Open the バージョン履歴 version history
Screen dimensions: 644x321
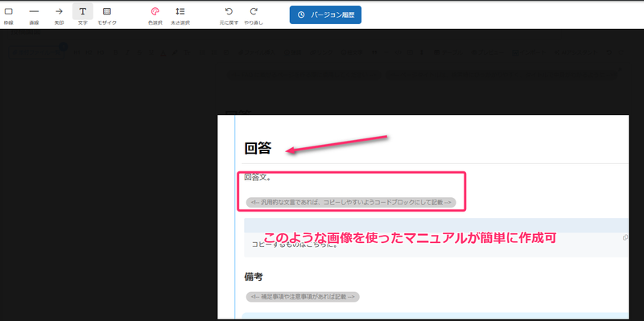pos(325,14)
